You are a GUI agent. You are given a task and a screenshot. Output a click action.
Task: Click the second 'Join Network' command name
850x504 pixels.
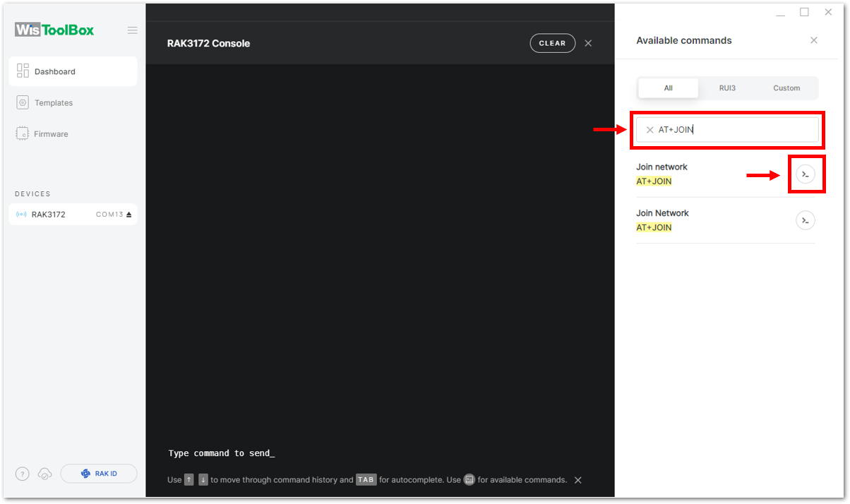pyautogui.click(x=662, y=213)
